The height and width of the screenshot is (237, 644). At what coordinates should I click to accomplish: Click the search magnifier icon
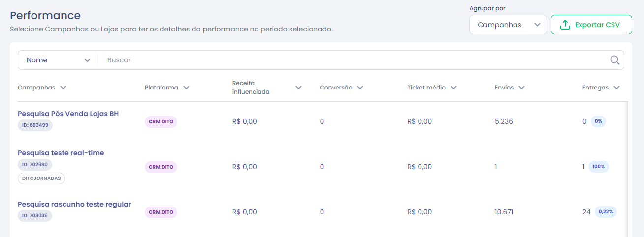click(614, 60)
